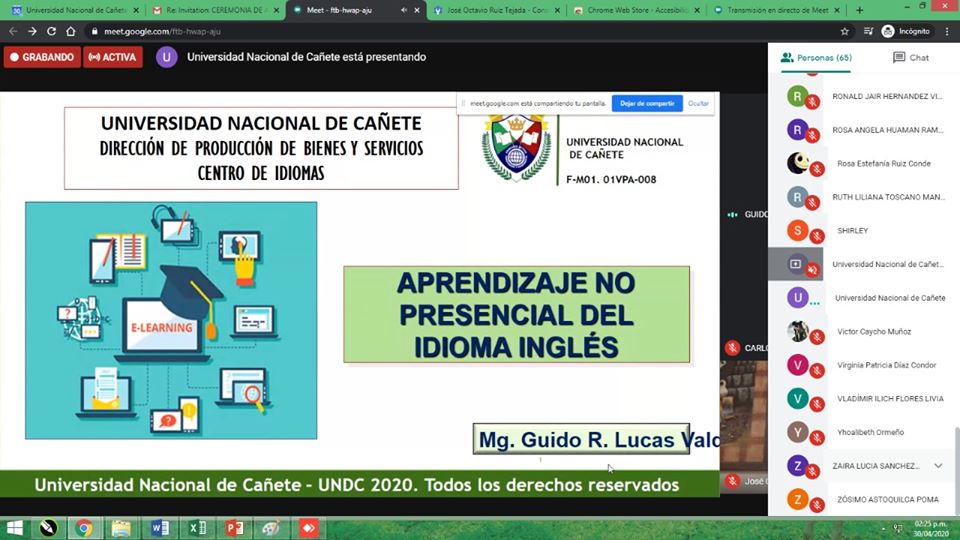Open a new browser tab
960x540 pixels.
coord(860,10)
